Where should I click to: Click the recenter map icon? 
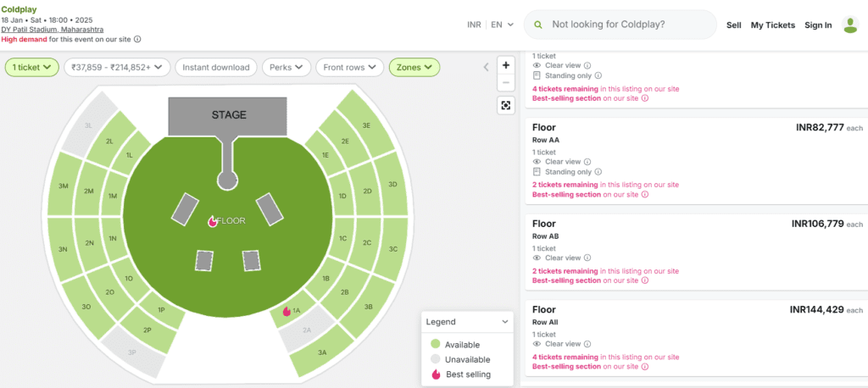click(505, 105)
